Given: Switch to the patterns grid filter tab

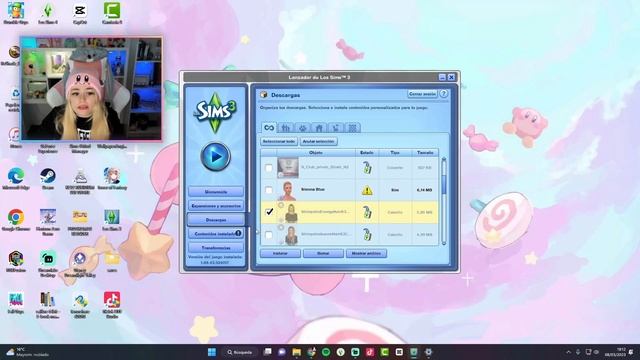Looking at the screenshot, I should point(353,128).
